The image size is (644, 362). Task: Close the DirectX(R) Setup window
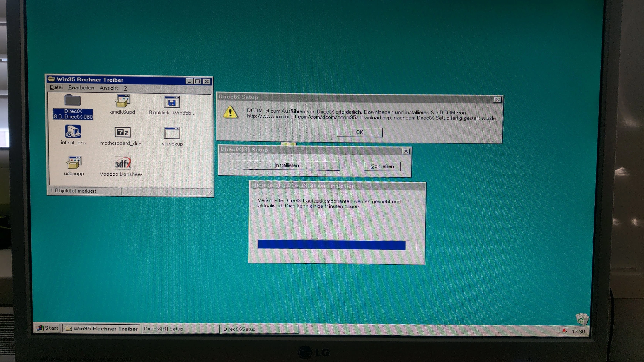tap(406, 151)
